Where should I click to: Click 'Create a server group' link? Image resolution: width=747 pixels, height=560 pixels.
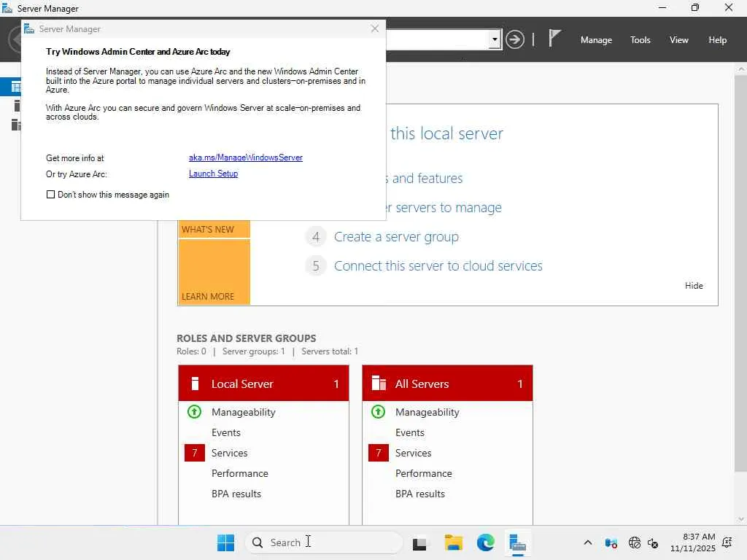396,237
